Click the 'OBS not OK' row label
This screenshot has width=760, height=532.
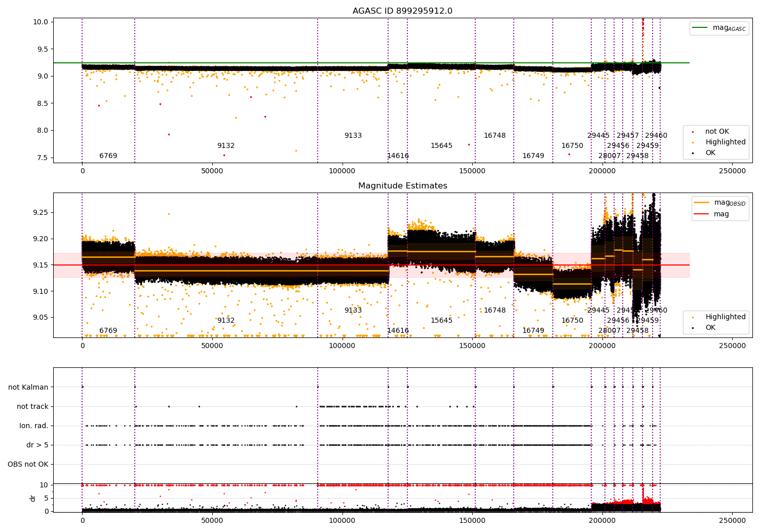[28, 464]
